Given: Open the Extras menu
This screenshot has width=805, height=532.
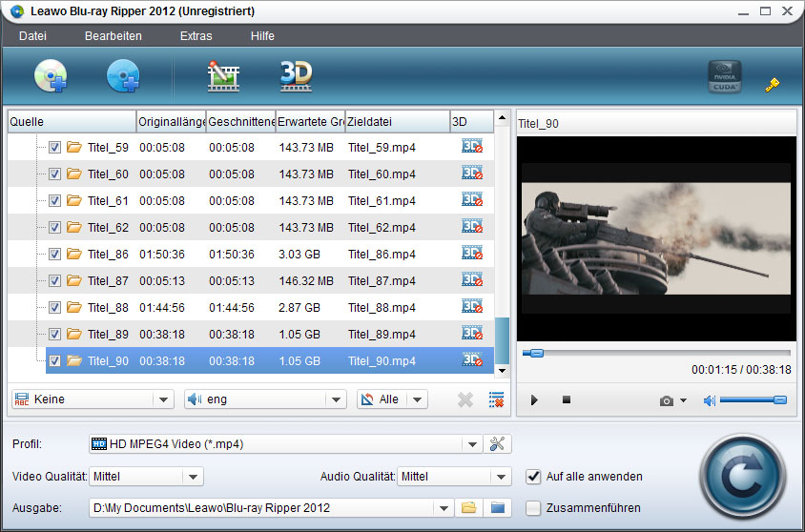Looking at the screenshot, I should 196,36.
